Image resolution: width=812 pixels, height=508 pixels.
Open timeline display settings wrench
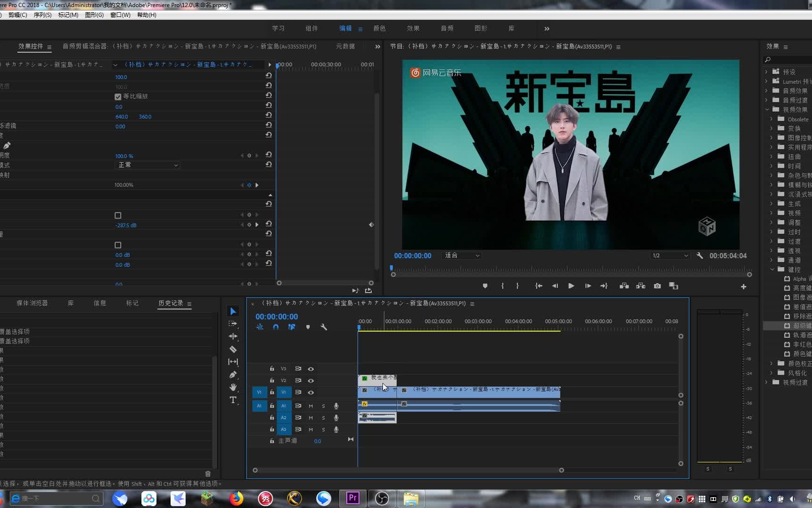tap(324, 327)
